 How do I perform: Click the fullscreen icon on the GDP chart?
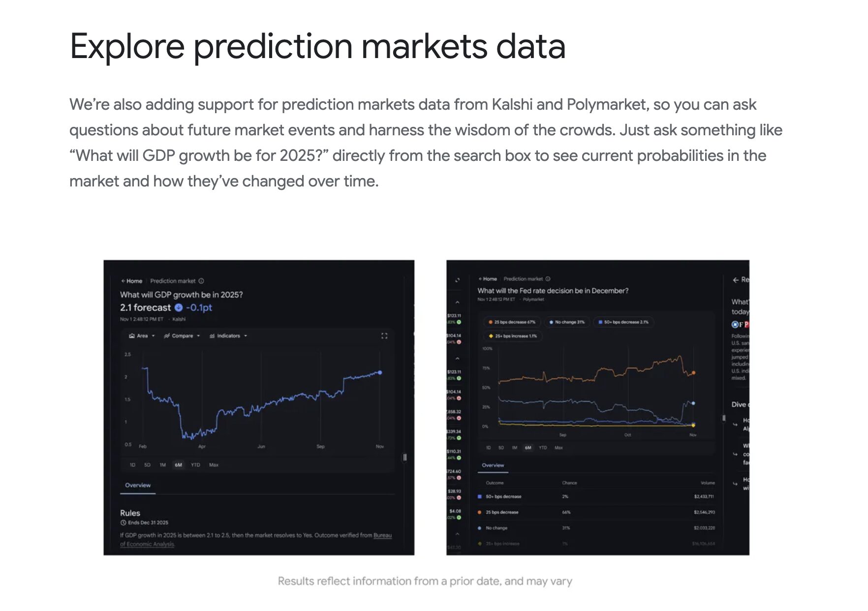click(384, 336)
